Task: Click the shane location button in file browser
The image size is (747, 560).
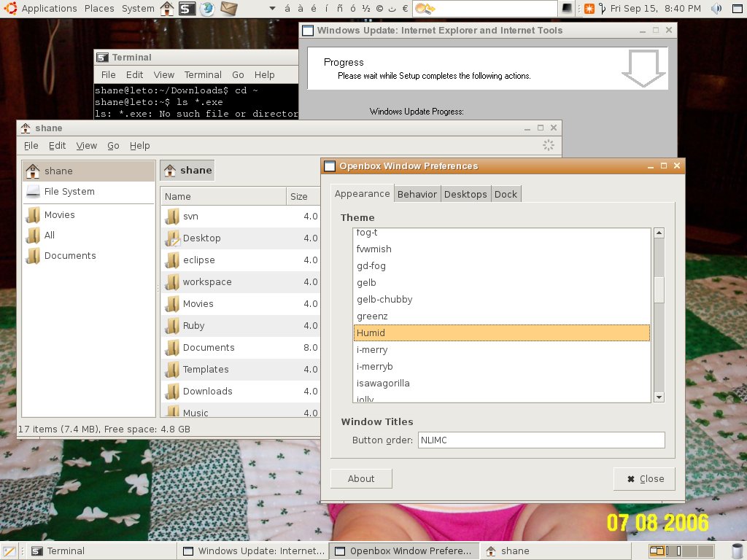Action: pyautogui.click(x=187, y=171)
